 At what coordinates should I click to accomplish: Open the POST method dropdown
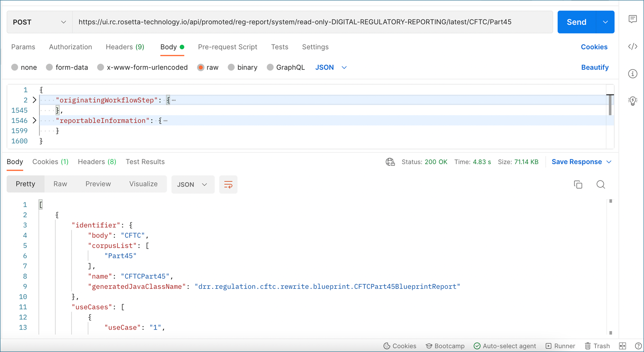[40, 22]
